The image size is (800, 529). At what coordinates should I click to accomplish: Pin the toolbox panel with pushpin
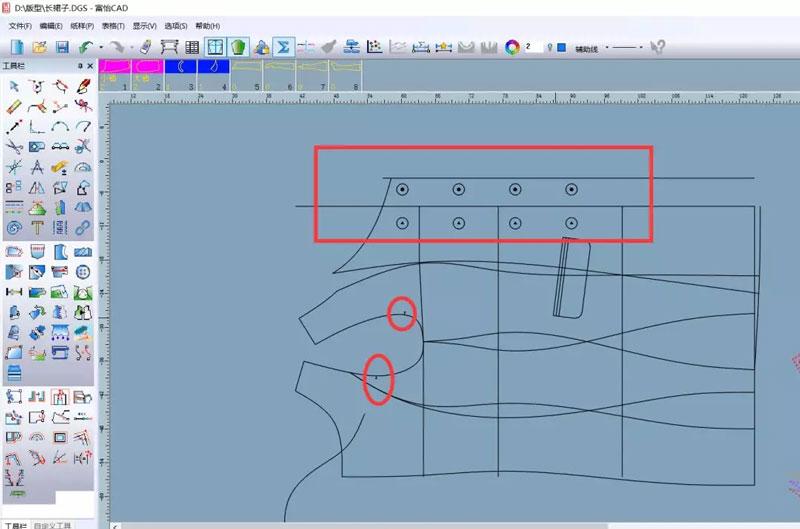click(80, 66)
